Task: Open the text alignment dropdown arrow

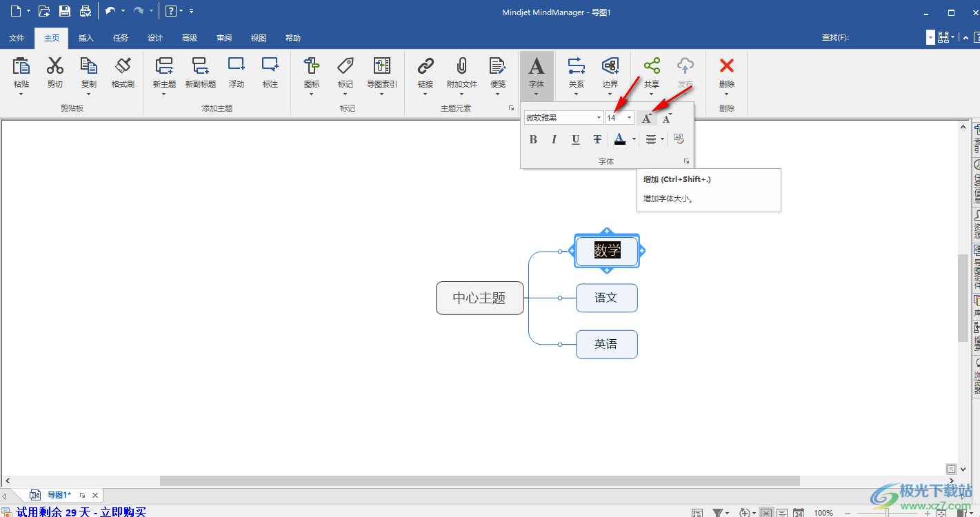Action: pyautogui.click(x=662, y=139)
